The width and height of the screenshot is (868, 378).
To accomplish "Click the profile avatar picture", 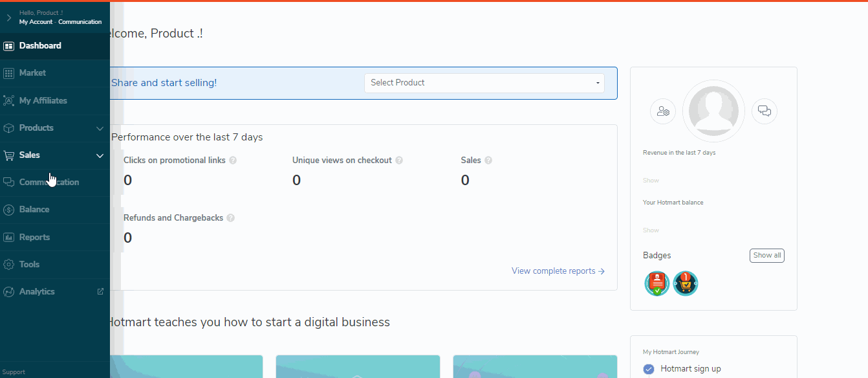I will (x=714, y=111).
